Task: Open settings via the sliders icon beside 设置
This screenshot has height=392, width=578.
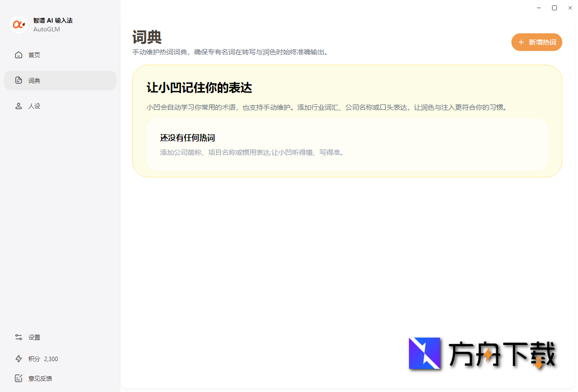Action: [19, 337]
